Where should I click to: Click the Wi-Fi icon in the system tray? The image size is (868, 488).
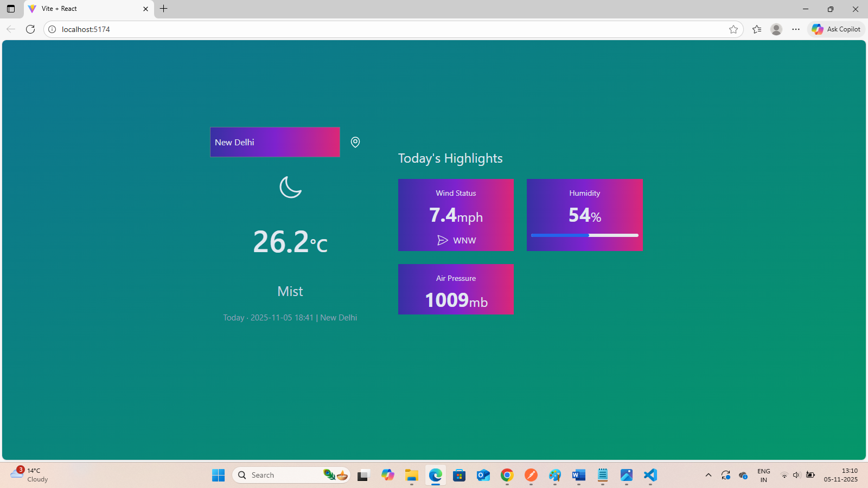pyautogui.click(x=784, y=475)
